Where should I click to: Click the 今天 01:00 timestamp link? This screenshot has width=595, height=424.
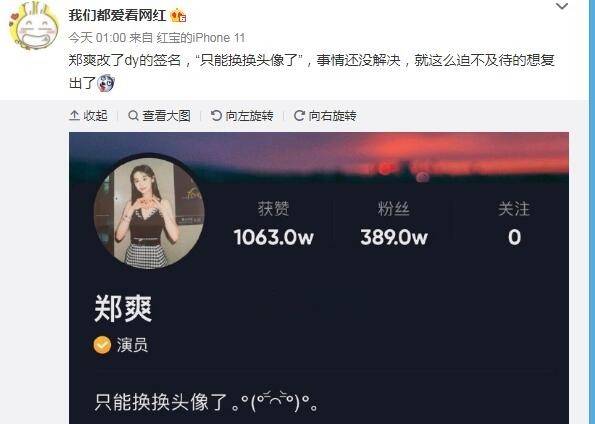pos(97,38)
